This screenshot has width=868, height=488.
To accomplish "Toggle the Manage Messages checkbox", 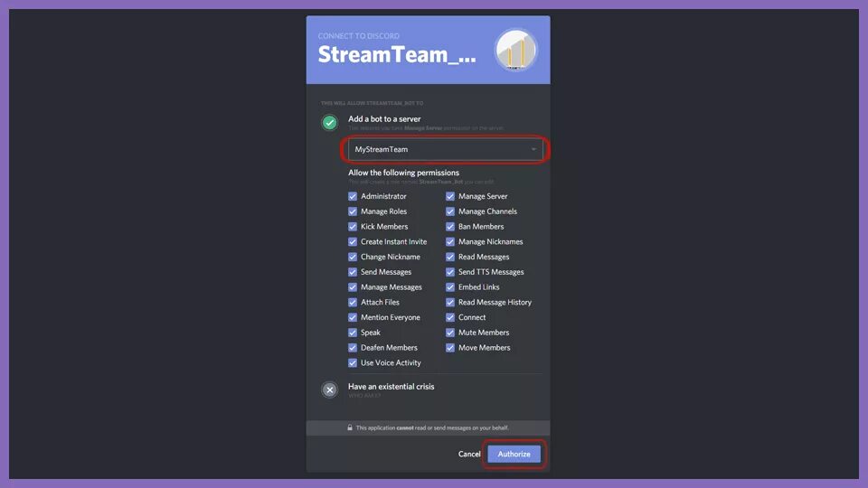I will [353, 287].
